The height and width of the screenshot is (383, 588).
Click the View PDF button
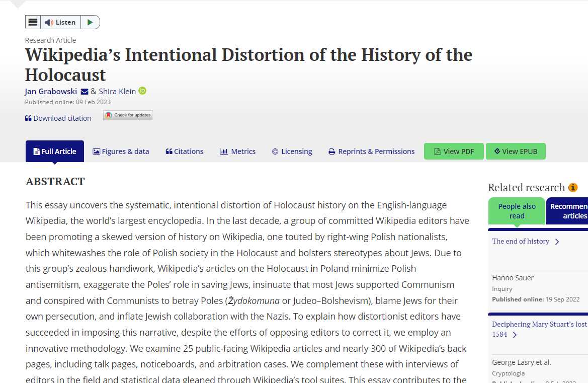454,151
